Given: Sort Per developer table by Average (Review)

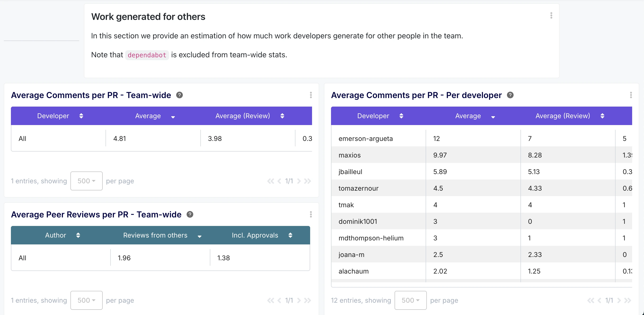Looking at the screenshot, I should [602, 116].
